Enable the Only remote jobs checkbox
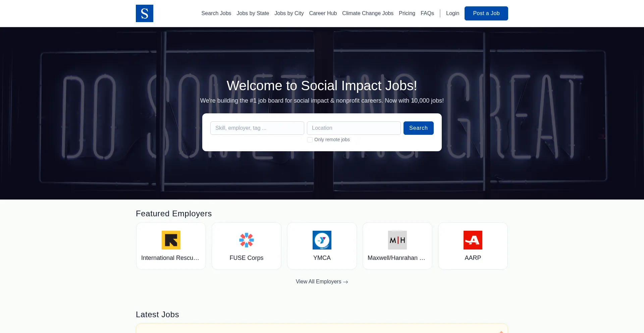The image size is (644, 333). (310, 140)
